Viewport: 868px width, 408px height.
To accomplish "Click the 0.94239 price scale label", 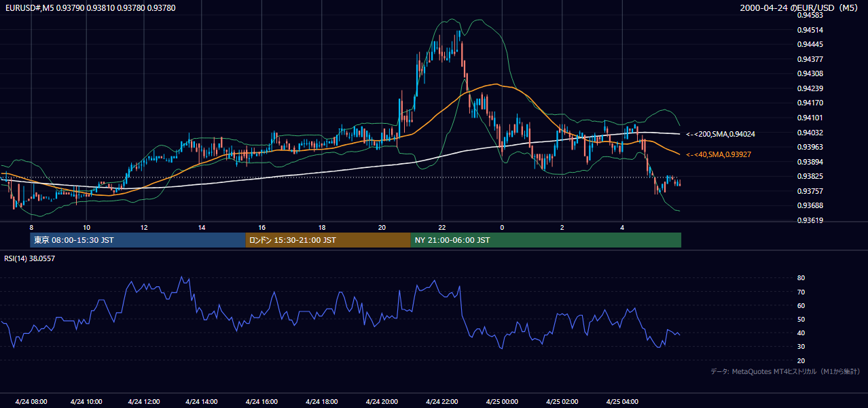I will pyautogui.click(x=810, y=88).
